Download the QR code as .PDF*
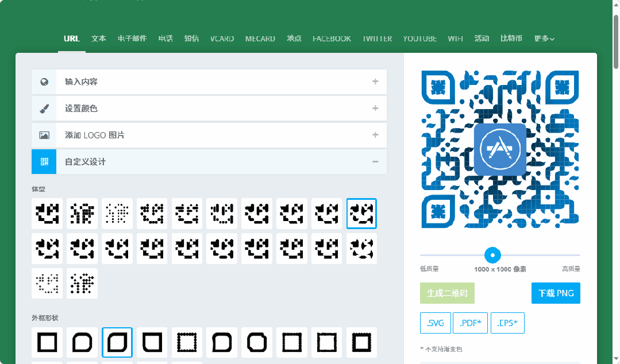 pyautogui.click(x=470, y=323)
